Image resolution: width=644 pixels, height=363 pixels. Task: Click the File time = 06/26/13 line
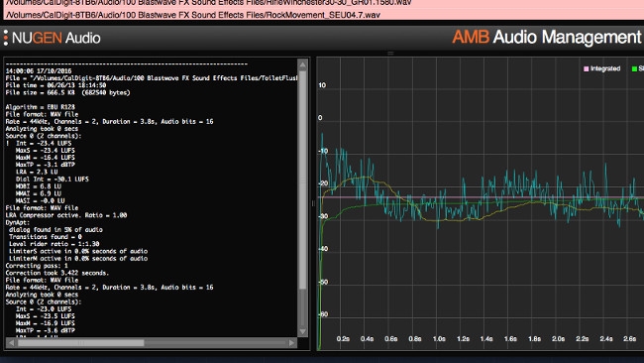(x=55, y=85)
